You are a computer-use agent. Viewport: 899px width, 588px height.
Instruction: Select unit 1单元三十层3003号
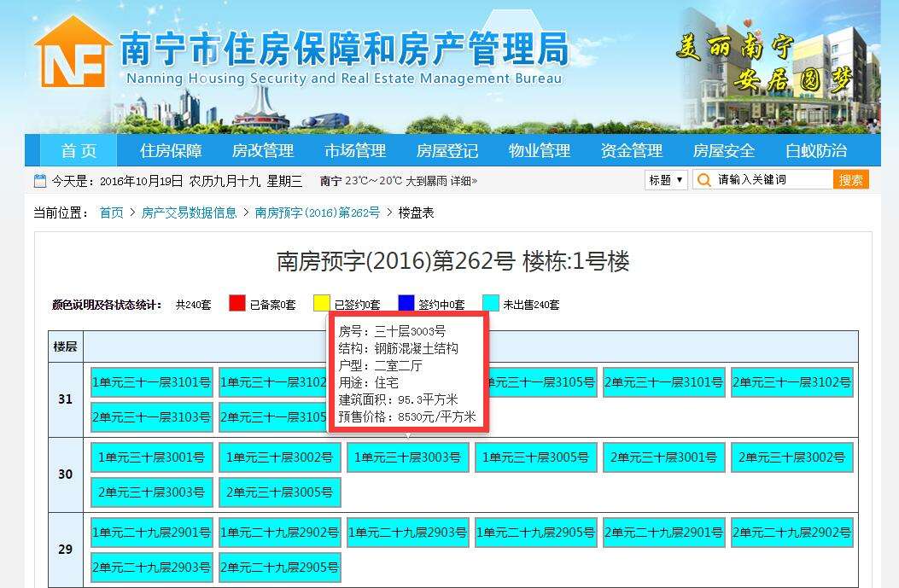click(x=407, y=457)
